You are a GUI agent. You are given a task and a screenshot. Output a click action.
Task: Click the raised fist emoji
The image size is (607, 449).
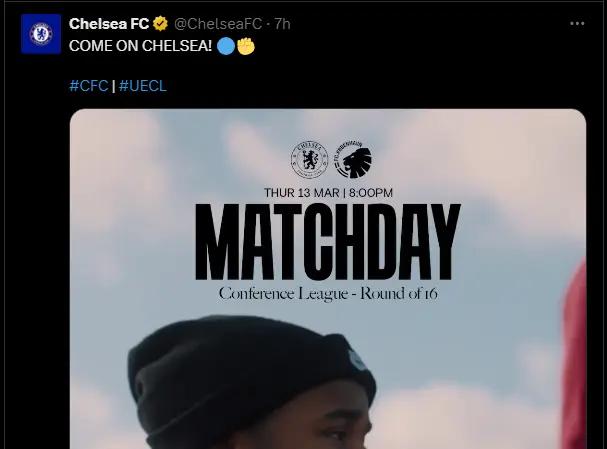(246, 46)
